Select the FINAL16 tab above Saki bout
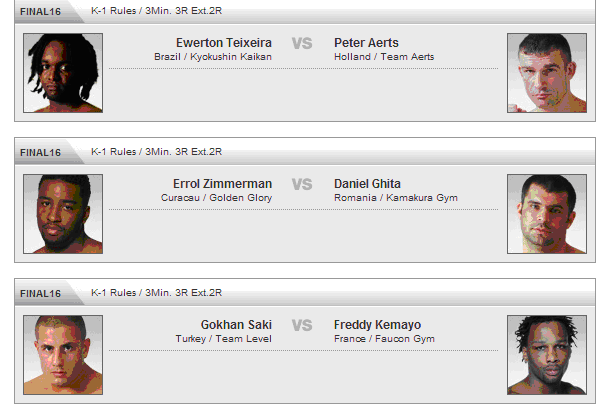 coord(41,294)
